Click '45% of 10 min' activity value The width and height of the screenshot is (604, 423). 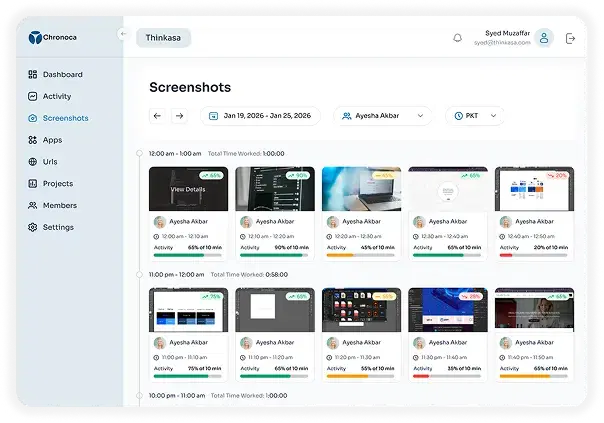click(378, 247)
